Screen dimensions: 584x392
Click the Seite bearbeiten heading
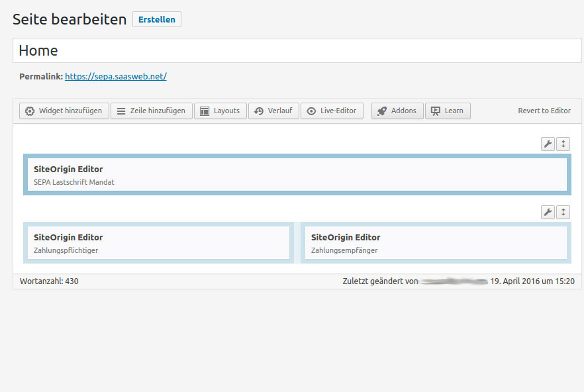[70, 19]
